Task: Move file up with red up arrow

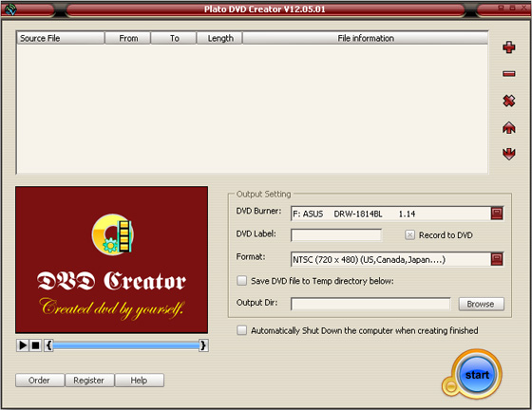Action: click(x=508, y=128)
